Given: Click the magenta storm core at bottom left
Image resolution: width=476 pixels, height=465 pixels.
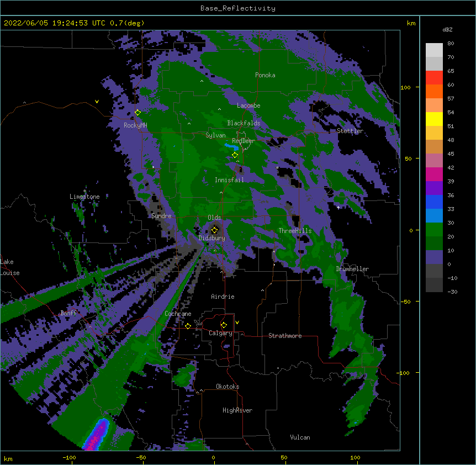Looking at the screenshot, I should pyautogui.click(x=97, y=436).
